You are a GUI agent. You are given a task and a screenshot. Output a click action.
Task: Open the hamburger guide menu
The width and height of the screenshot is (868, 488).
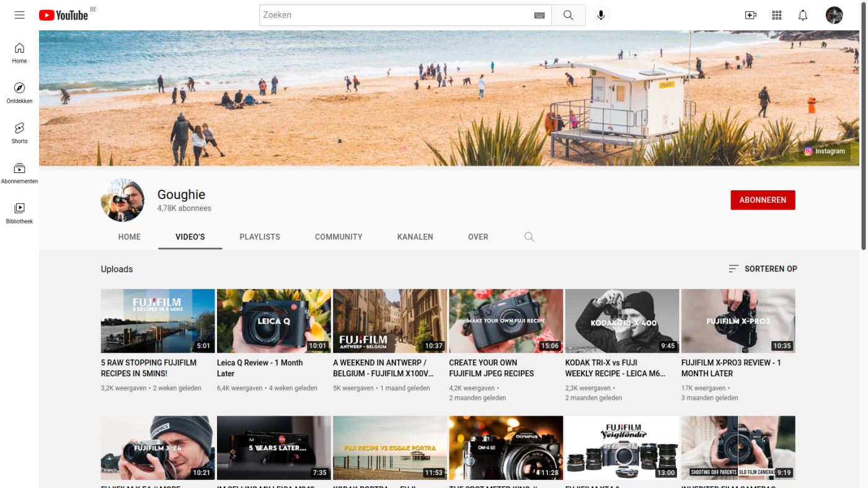point(19,15)
